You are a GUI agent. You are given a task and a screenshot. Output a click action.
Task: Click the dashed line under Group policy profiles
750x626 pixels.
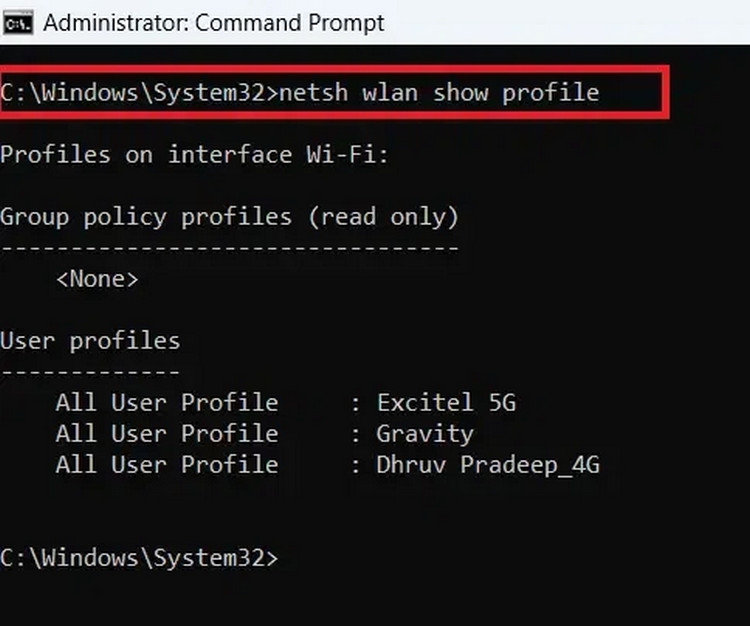[x=229, y=247]
